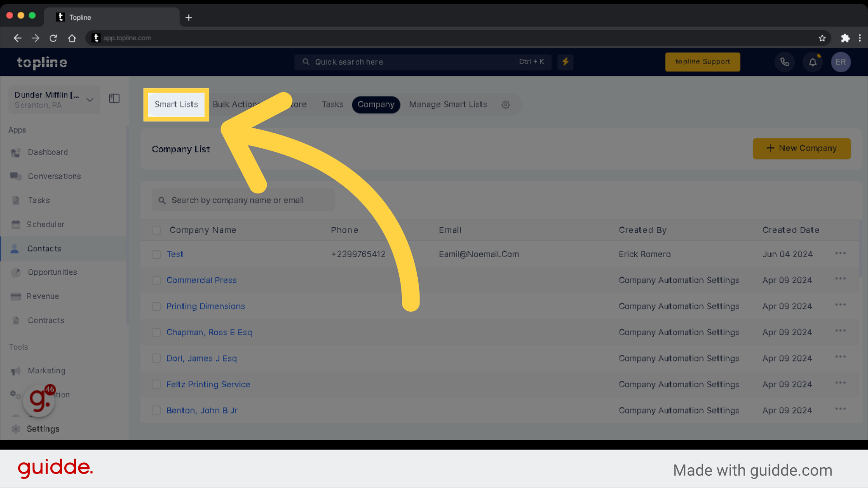Click the Marketing megaphone icon

tap(16, 371)
